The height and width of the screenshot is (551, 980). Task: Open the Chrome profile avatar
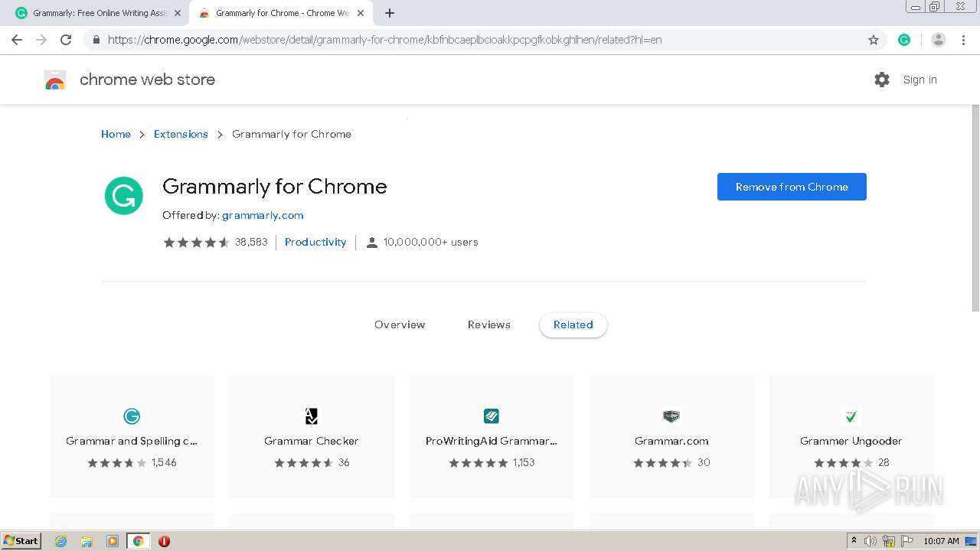939,40
